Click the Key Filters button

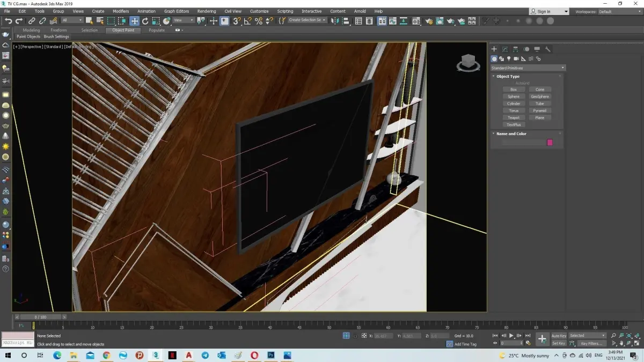(591, 343)
